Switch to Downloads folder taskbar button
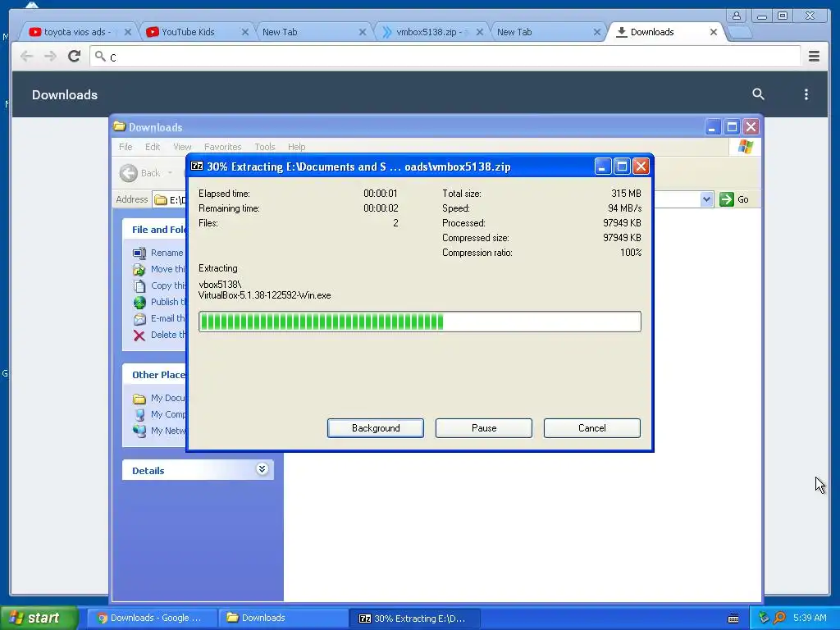The height and width of the screenshot is (630, 840). tap(283, 618)
